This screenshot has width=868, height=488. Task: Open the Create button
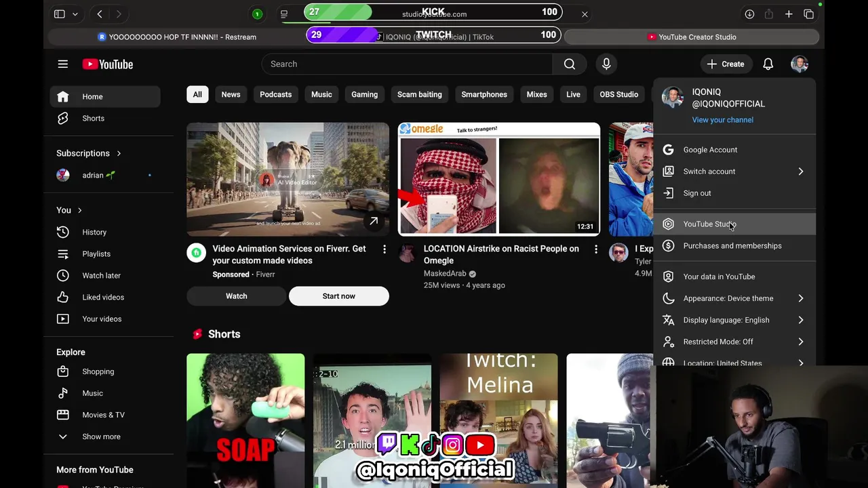(726, 64)
